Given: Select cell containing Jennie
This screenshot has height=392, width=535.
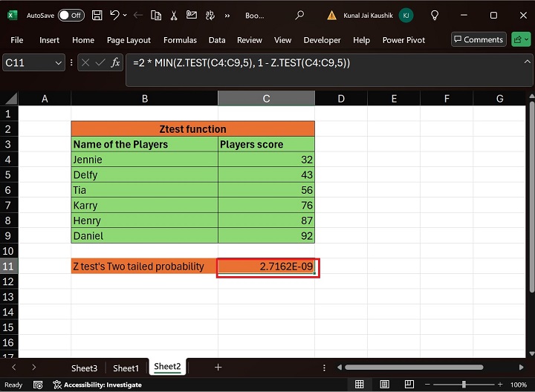Looking at the screenshot, I should (144, 160).
